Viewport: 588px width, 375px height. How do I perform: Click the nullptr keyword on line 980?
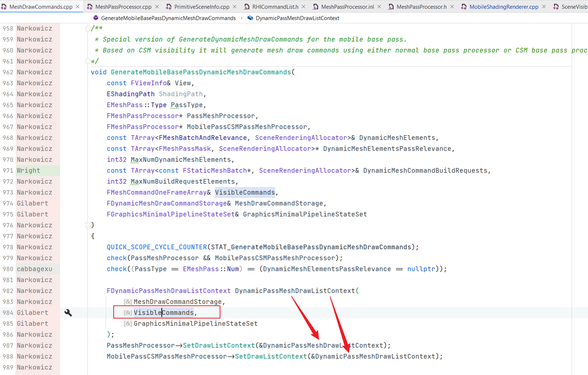421,269
